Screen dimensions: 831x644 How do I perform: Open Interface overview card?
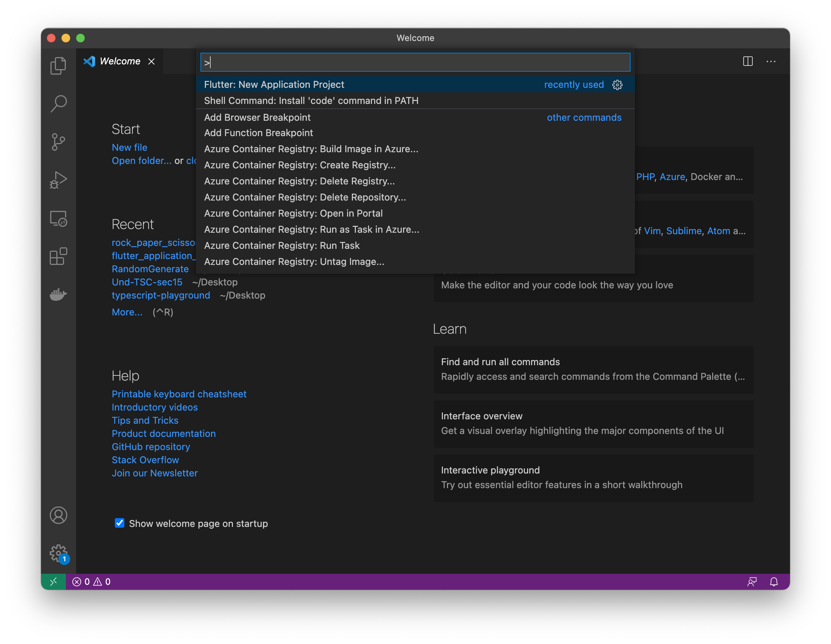[593, 424]
